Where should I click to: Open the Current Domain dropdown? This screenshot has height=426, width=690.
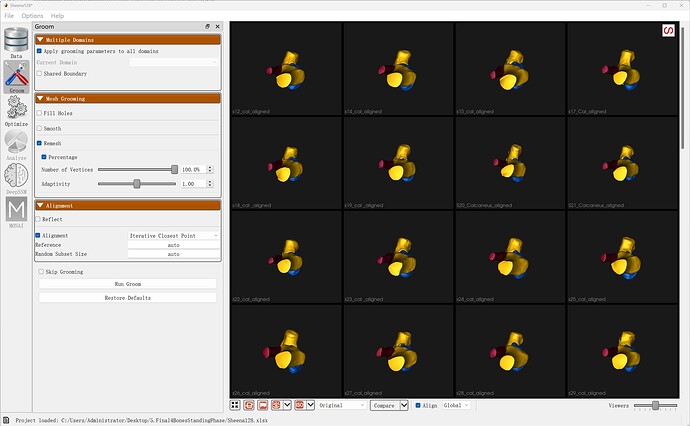pyautogui.click(x=174, y=62)
